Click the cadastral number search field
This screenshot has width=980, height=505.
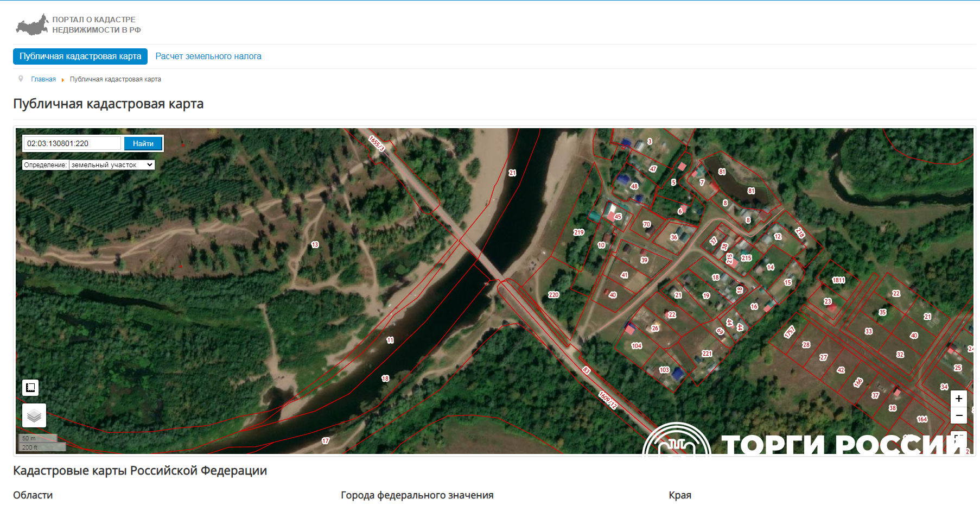click(x=72, y=143)
